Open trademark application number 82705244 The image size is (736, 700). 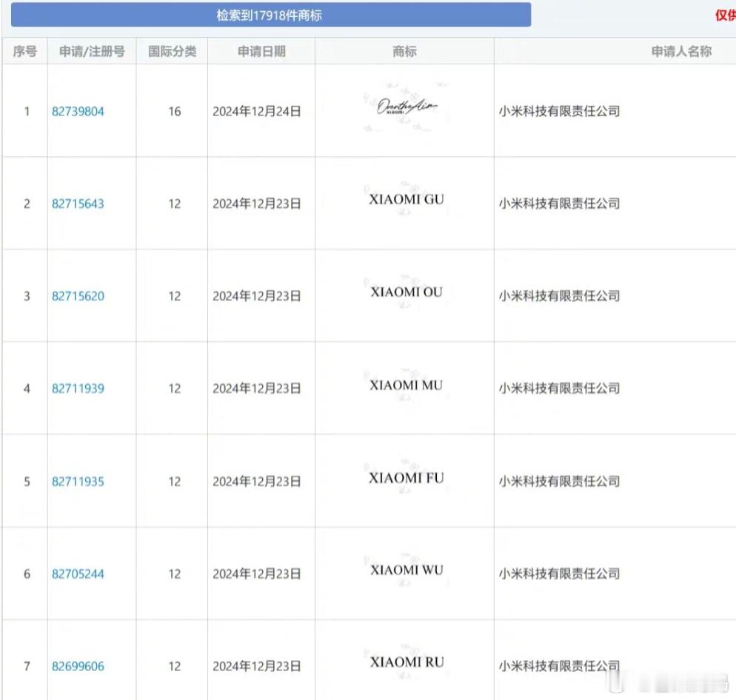click(78, 573)
